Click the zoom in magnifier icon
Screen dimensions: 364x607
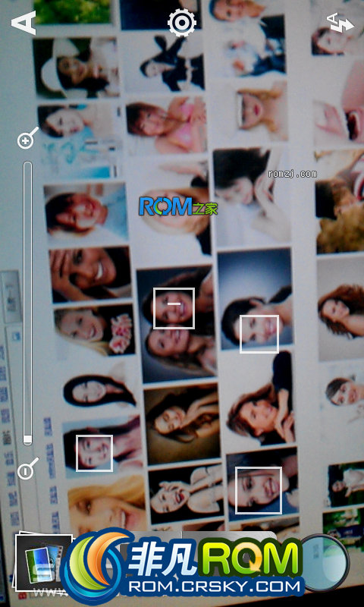pos(28,138)
